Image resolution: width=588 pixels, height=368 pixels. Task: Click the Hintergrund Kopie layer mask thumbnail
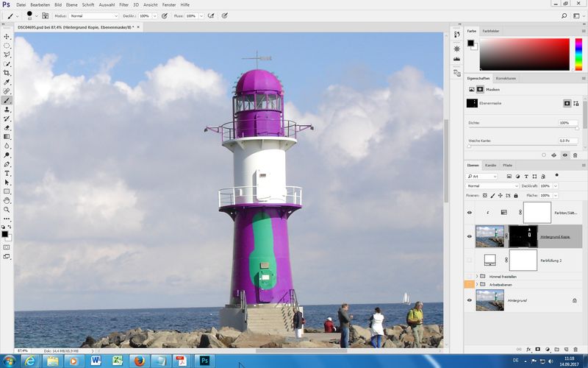click(x=523, y=236)
